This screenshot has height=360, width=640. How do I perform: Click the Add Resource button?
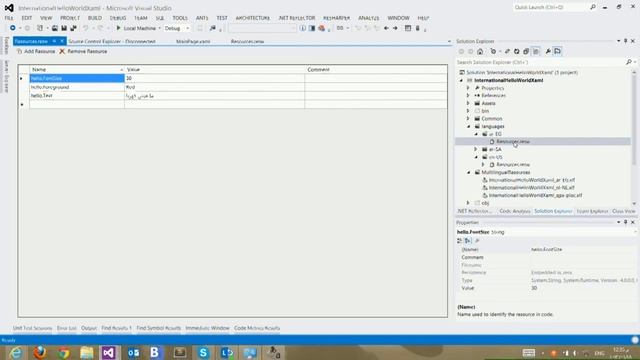(36, 51)
